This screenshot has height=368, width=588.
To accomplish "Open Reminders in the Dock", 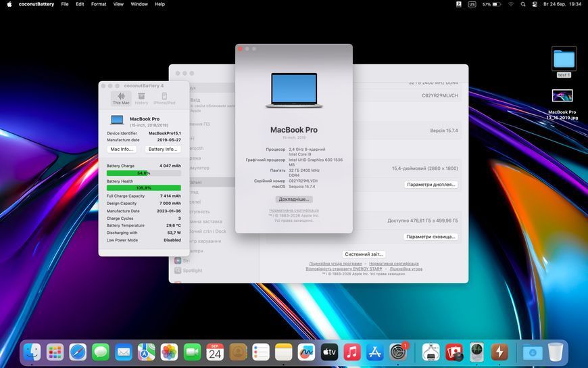I will 261,352.
